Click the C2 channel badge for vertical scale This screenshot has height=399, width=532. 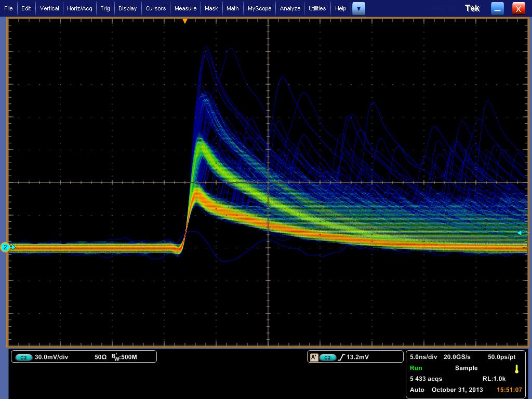pyautogui.click(x=23, y=357)
